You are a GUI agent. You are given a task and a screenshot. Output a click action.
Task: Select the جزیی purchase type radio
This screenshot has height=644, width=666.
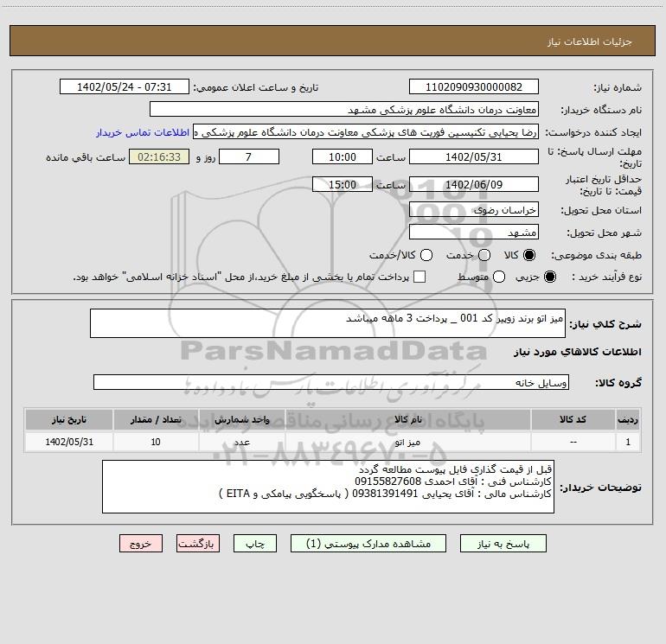point(549,277)
